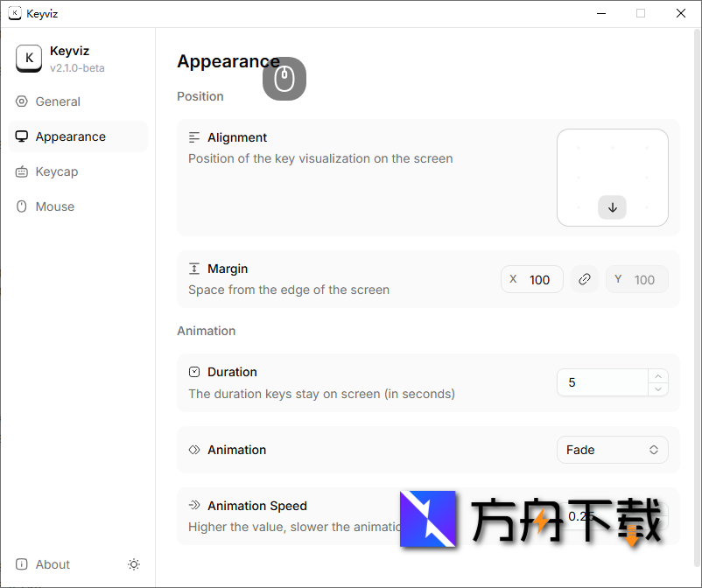Click the Duration clock icon
This screenshot has width=702, height=588.
tap(194, 372)
